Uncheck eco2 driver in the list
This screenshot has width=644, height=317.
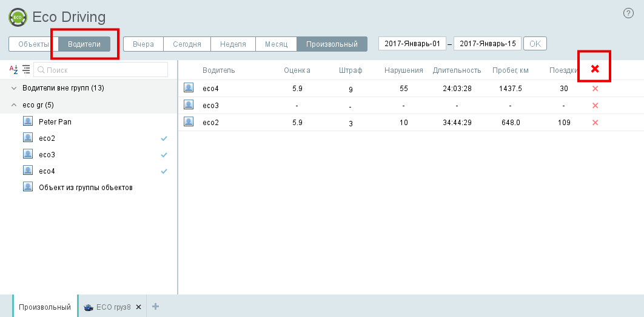(164, 138)
